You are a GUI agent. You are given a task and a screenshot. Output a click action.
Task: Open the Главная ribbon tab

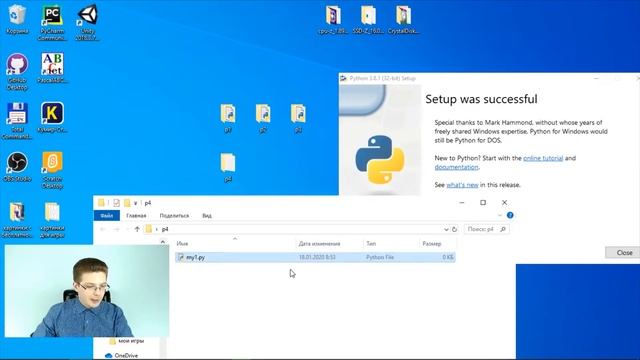click(x=136, y=216)
